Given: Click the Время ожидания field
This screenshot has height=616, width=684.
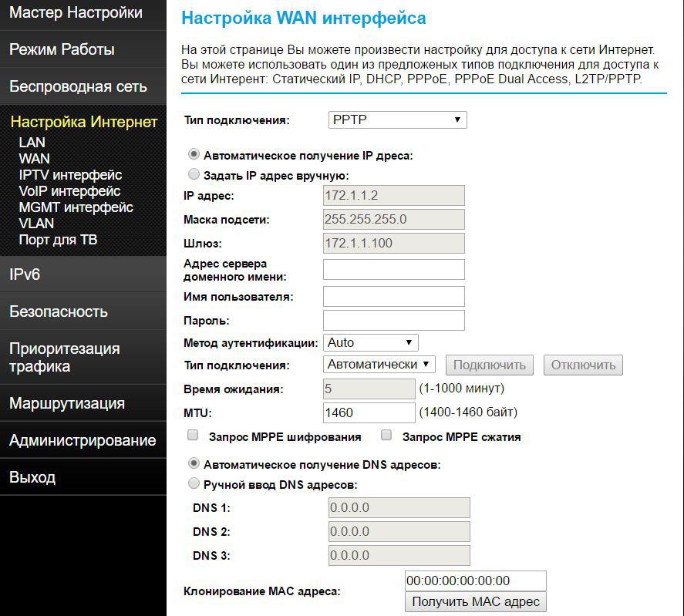Looking at the screenshot, I should pos(369,389).
